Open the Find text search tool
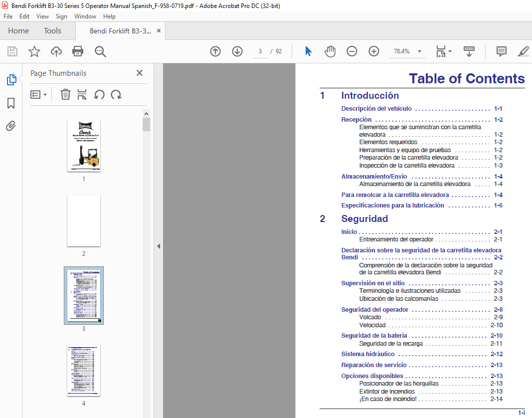532x418 pixels. [100, 51]
